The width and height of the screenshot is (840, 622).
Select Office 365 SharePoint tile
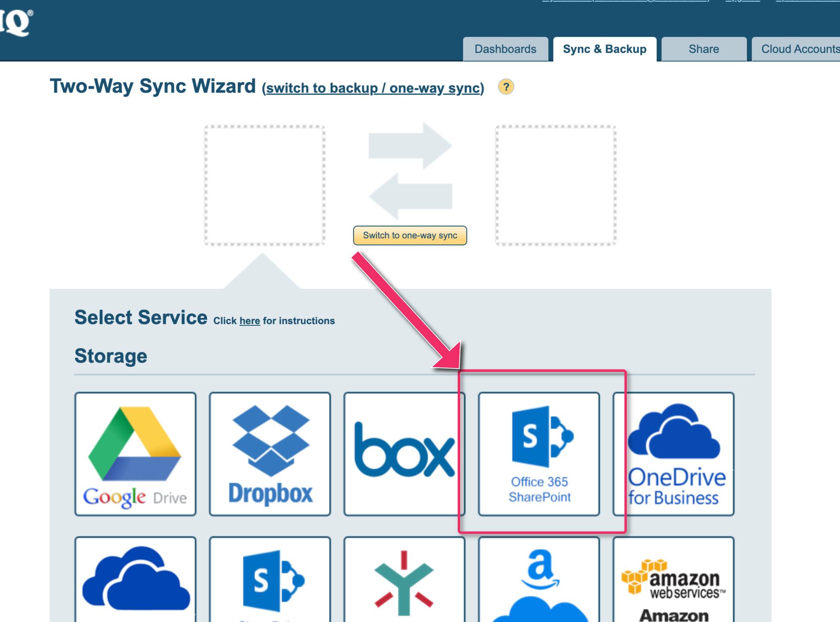point(539,454)
